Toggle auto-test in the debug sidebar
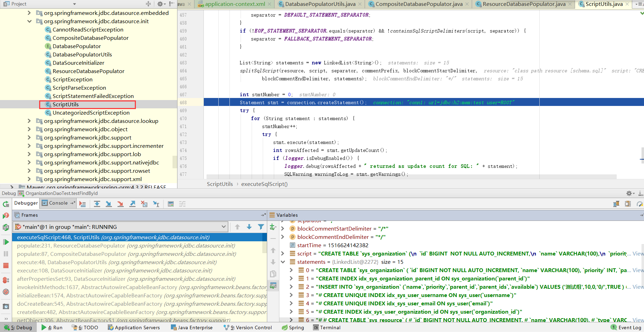 tap(6, 227)
